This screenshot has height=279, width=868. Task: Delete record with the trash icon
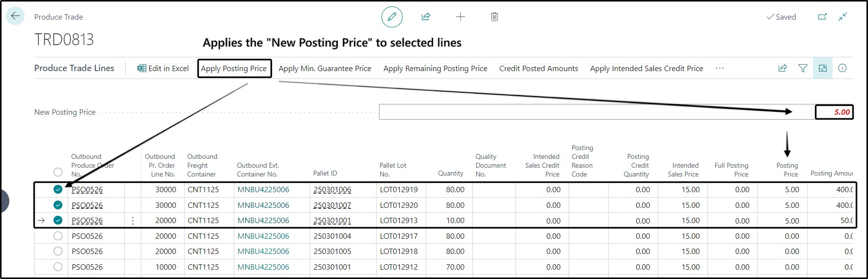tap(494, 17)
